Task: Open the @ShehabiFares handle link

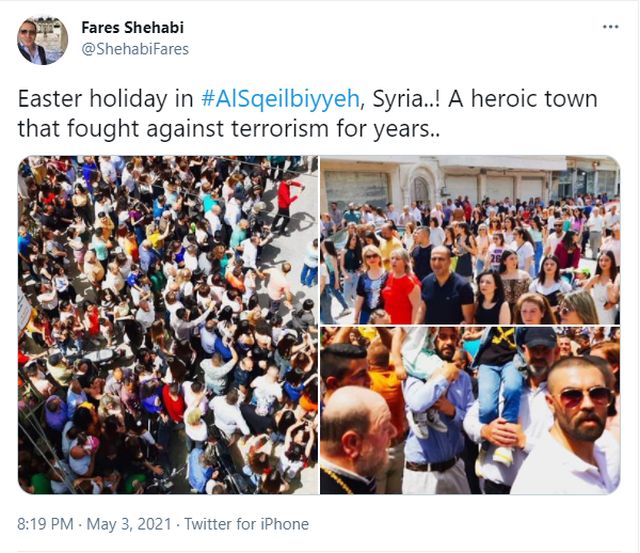Action: pos(135,49)
